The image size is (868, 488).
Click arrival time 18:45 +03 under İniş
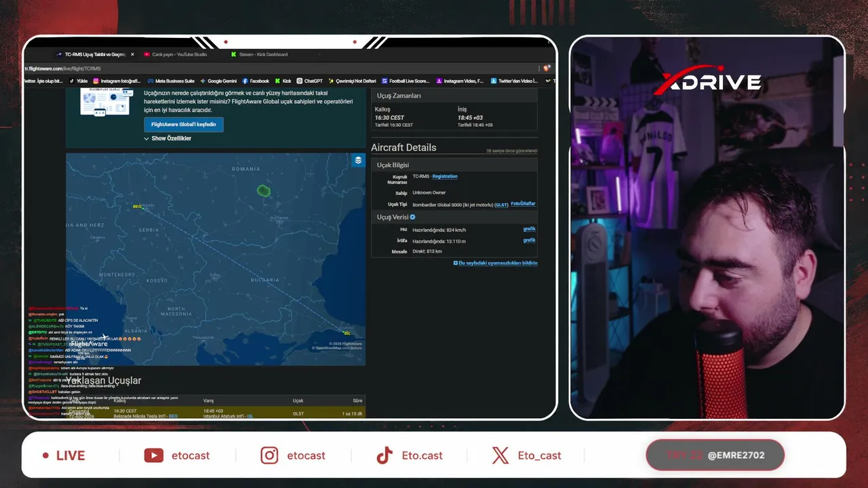pos(470,118)
